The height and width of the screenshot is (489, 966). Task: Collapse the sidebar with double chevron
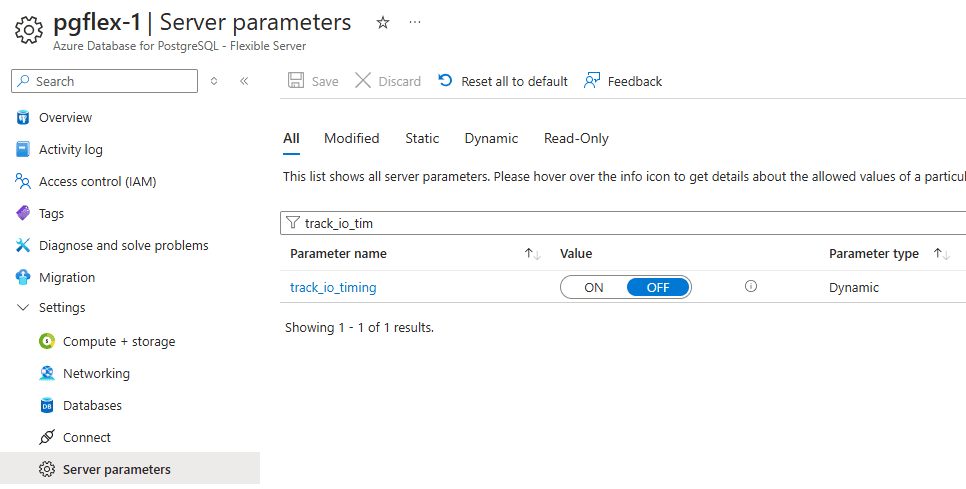click(244, 81)
